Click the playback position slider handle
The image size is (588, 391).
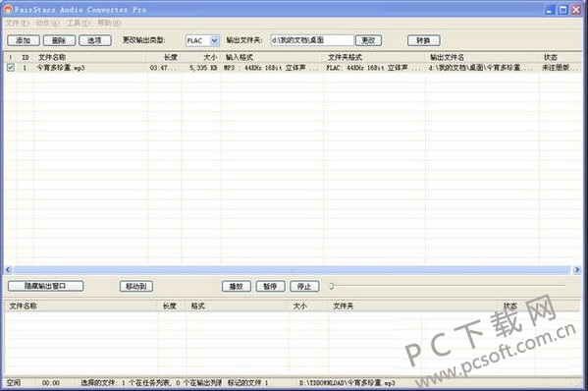pos(332,286)
